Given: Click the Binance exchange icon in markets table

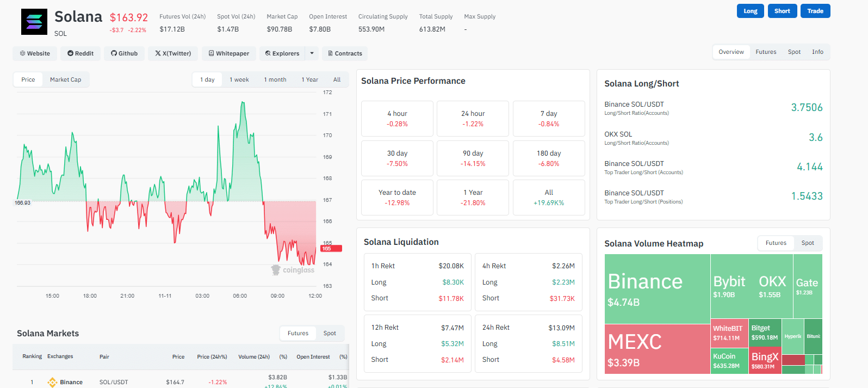Looking at the screenshot, I should pos(53,382).
